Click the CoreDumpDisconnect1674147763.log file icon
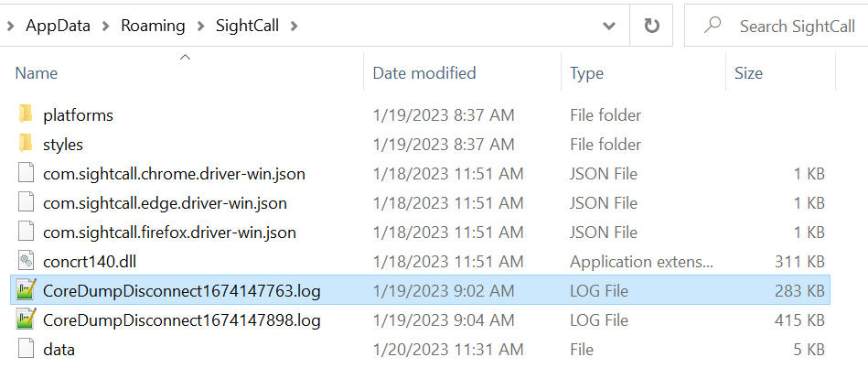Screen dimensions: 868x368 (x=26, y=290)
